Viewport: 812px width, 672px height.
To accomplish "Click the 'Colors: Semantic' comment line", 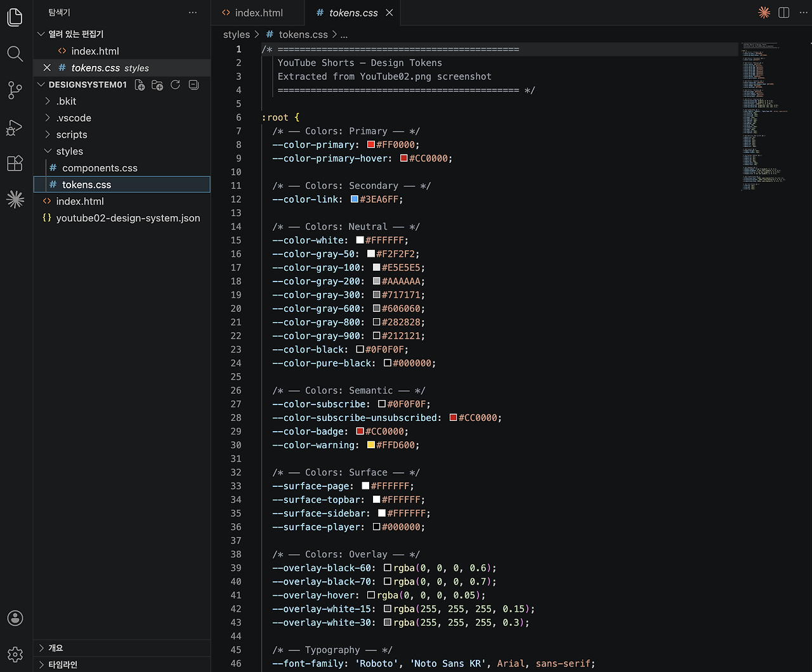I will pos(349,391).
